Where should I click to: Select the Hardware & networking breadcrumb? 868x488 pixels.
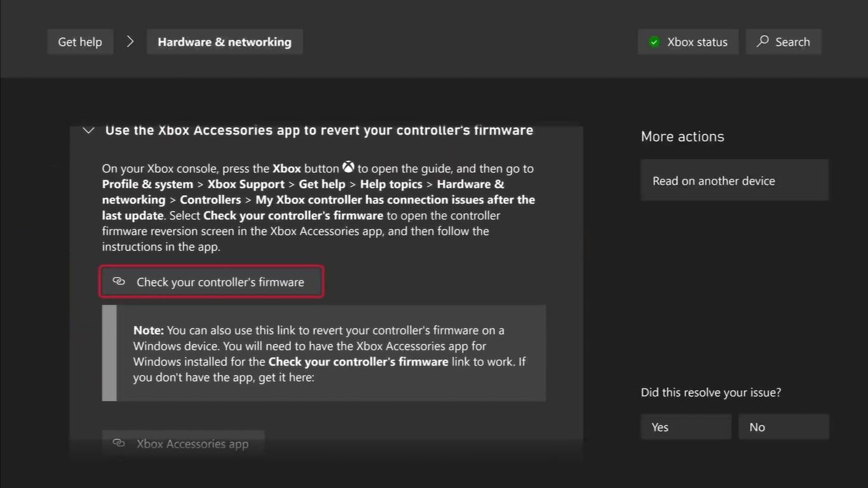coord(224,42)
